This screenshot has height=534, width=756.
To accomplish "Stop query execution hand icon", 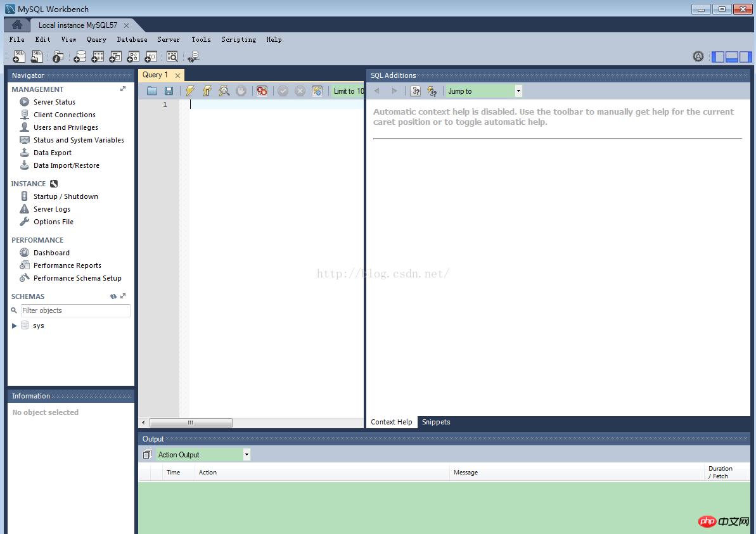I will point(241,91).
